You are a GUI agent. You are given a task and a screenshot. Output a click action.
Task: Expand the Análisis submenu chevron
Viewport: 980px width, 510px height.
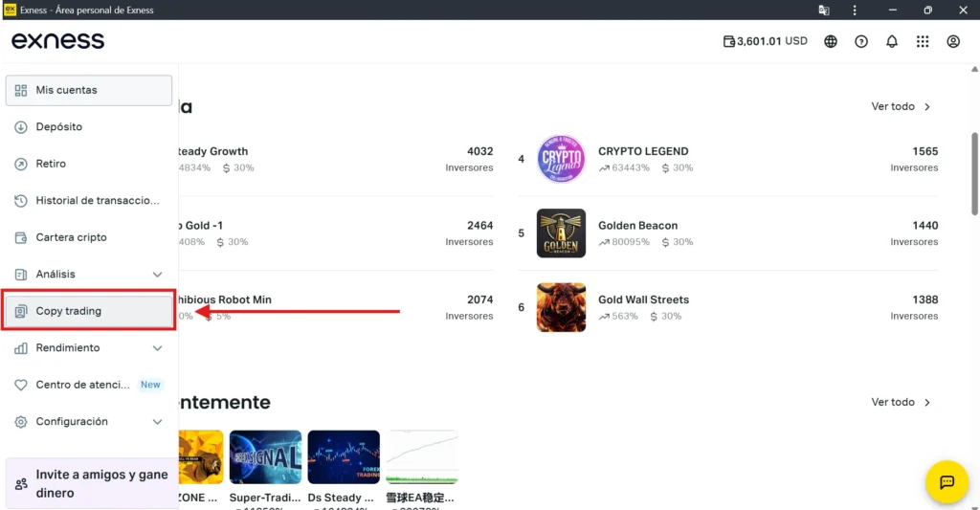tap(157, 275)
